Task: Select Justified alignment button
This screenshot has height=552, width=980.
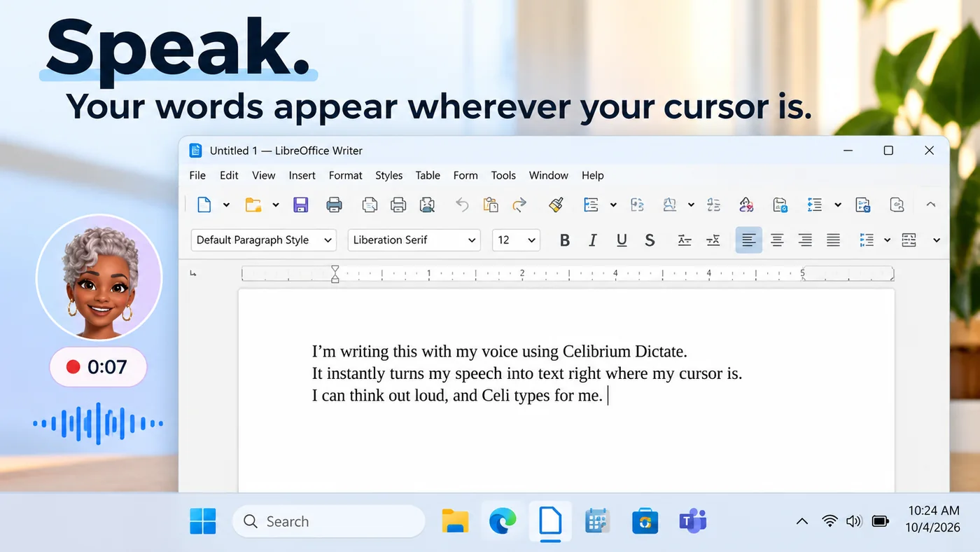Action: coord(833,240)
